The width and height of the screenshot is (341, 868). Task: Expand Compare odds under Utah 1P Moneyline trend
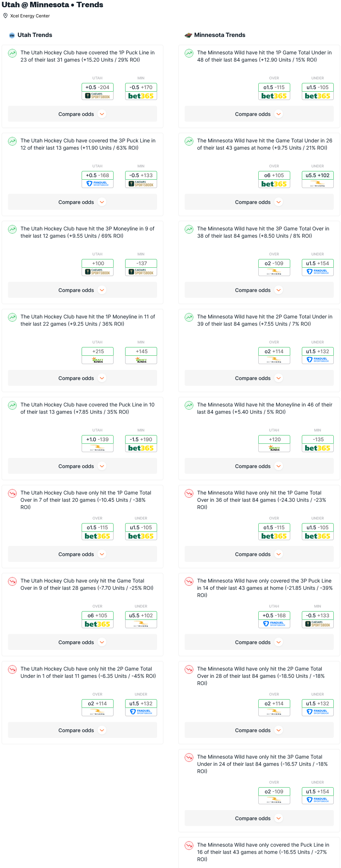(x=82, y=378)
